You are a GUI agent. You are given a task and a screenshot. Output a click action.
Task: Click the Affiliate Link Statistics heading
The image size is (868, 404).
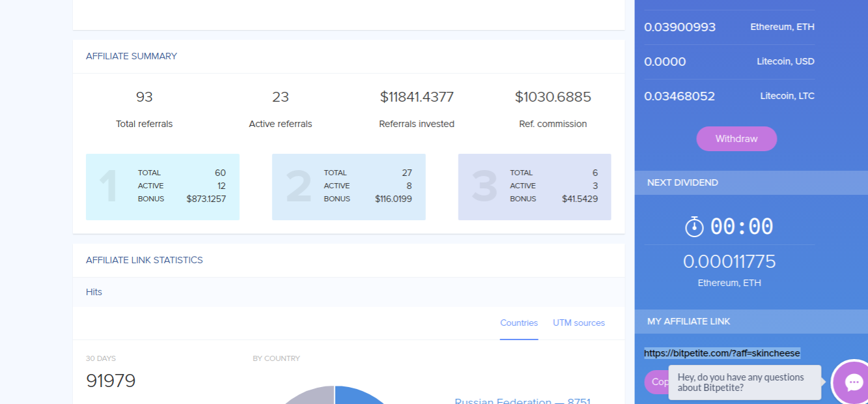(x=145, y=260)
